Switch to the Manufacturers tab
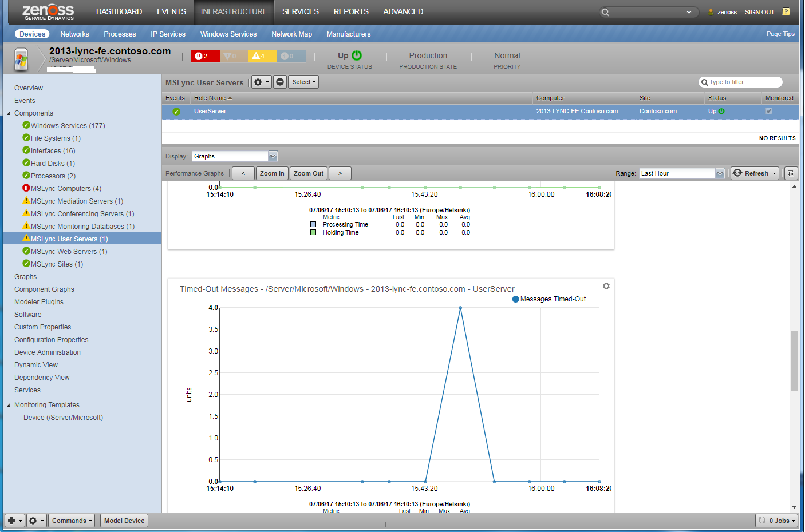 tap(349, 34)
